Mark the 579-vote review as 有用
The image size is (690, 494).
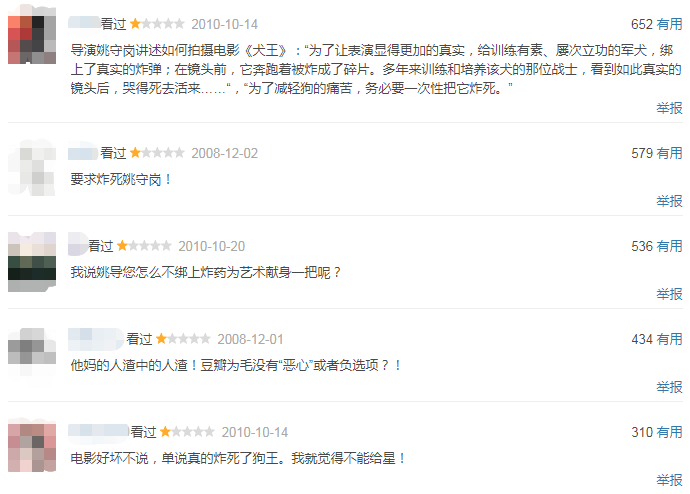coord(669,153)
